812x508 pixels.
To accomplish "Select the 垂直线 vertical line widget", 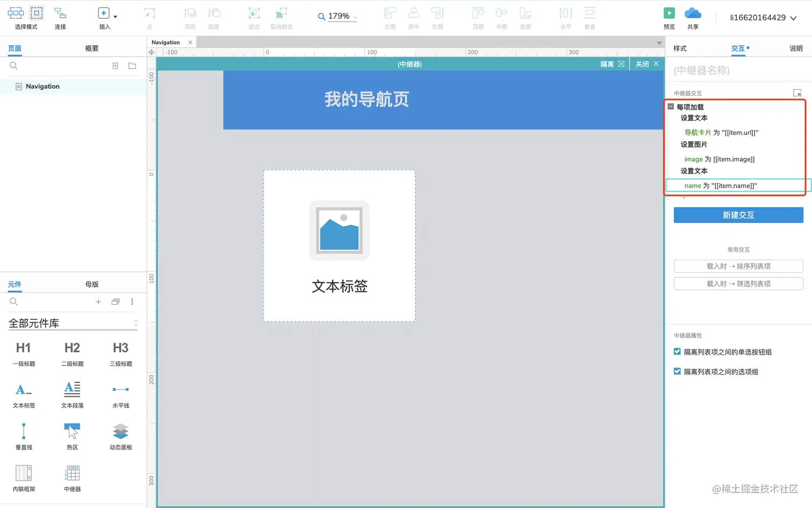I will [x=24, y=437].
